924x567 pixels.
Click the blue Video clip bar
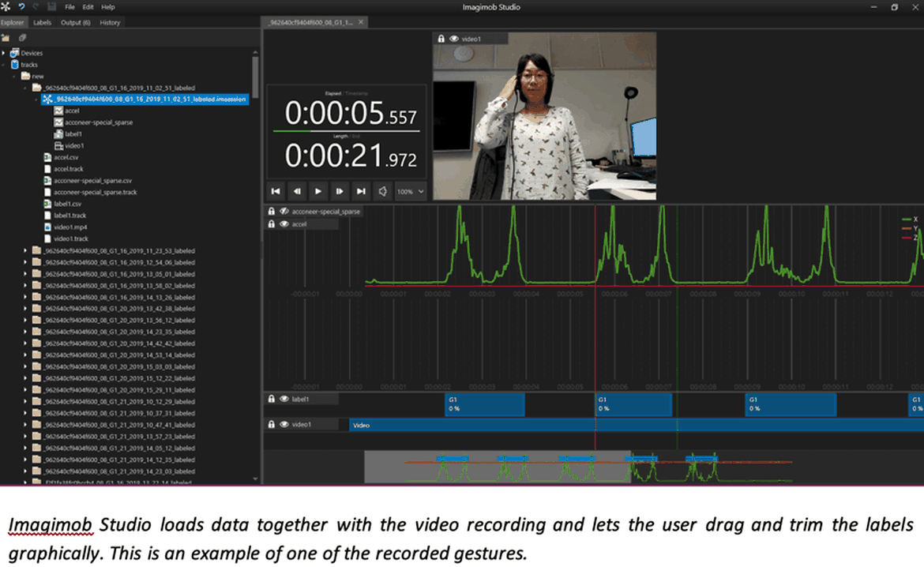(637, 425)
